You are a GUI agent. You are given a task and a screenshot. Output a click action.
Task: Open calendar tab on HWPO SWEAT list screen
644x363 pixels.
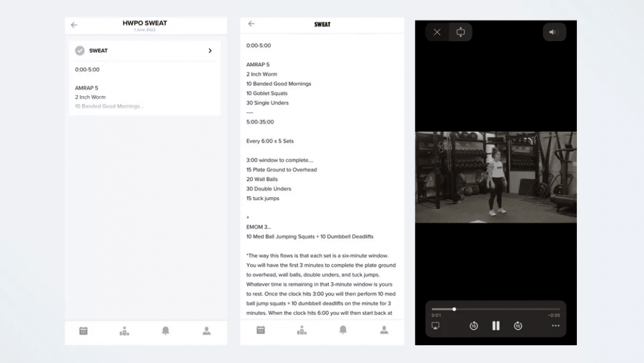pyautogui.click(x=83, y=331)
